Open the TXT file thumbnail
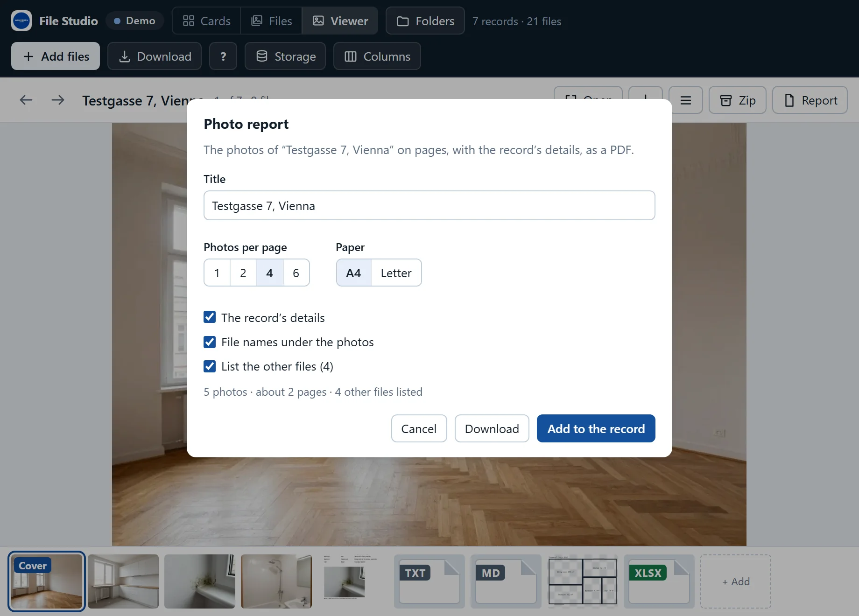Viewport: 859px width, 616px height. coord(429,581)
